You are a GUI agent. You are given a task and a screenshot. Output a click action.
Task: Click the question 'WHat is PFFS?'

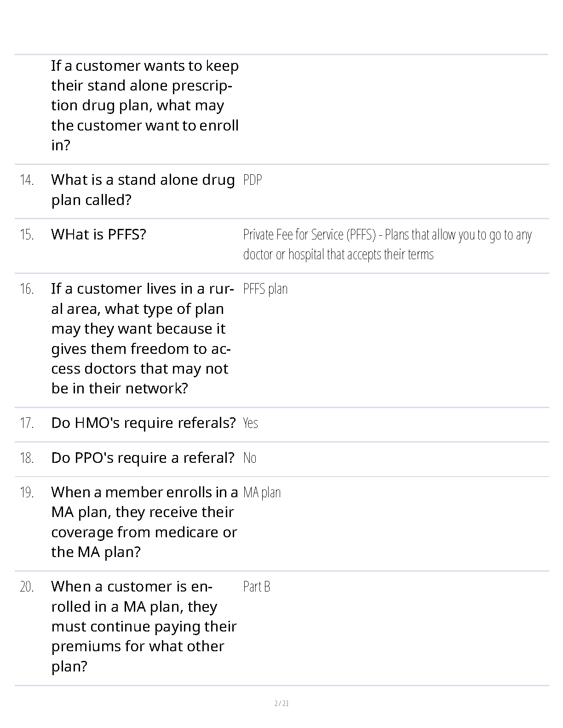(x=98, y=234)
